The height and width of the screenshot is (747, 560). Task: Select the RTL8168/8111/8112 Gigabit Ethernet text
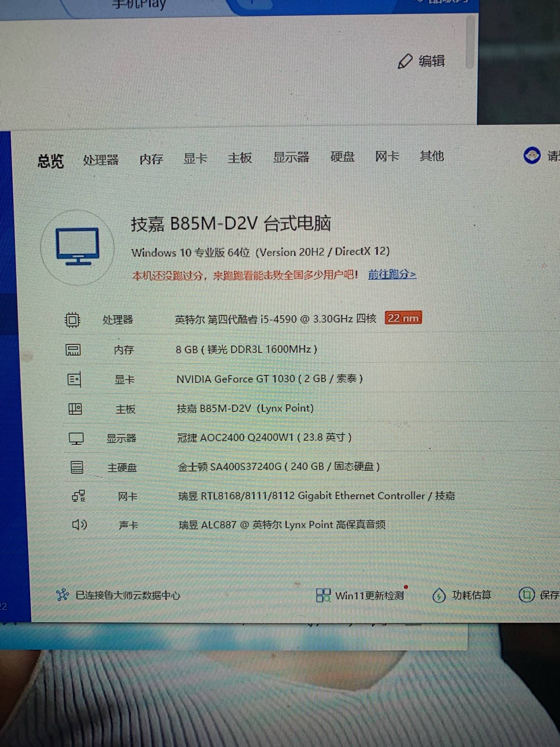tap(316, 496)
